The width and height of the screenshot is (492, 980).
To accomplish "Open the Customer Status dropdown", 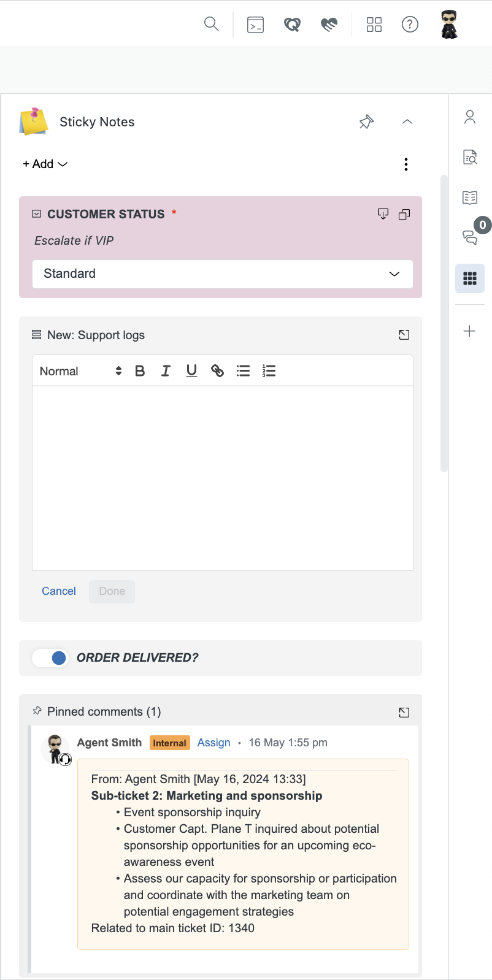I will pos(222,274).
